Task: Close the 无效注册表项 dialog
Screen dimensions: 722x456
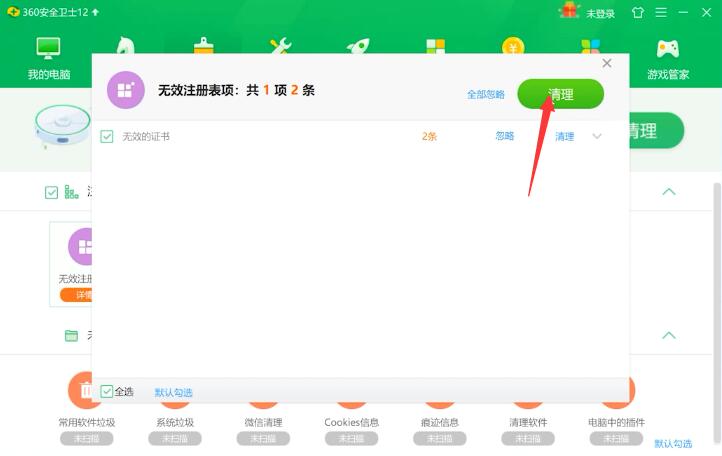Action: tap(607, 63)
